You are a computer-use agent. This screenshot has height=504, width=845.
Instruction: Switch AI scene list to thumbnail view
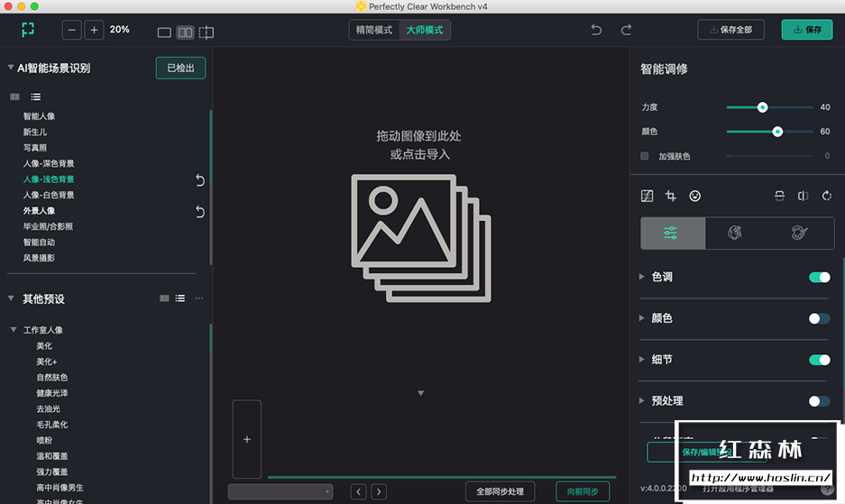point(14,97)
